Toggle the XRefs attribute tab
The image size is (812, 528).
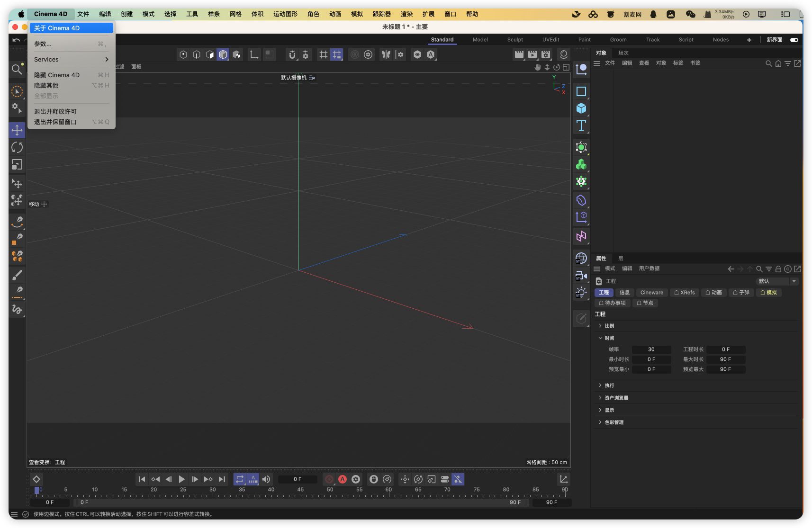click(x=684, y=293)
